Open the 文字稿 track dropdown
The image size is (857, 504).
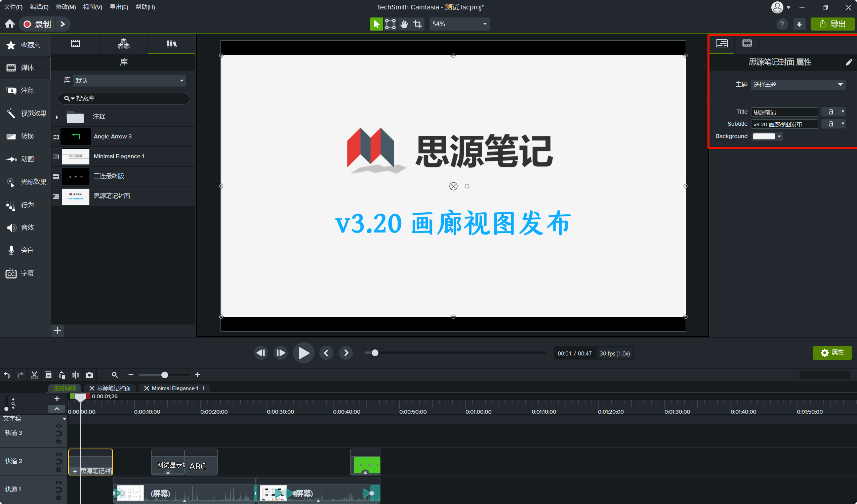pos(64,419)
